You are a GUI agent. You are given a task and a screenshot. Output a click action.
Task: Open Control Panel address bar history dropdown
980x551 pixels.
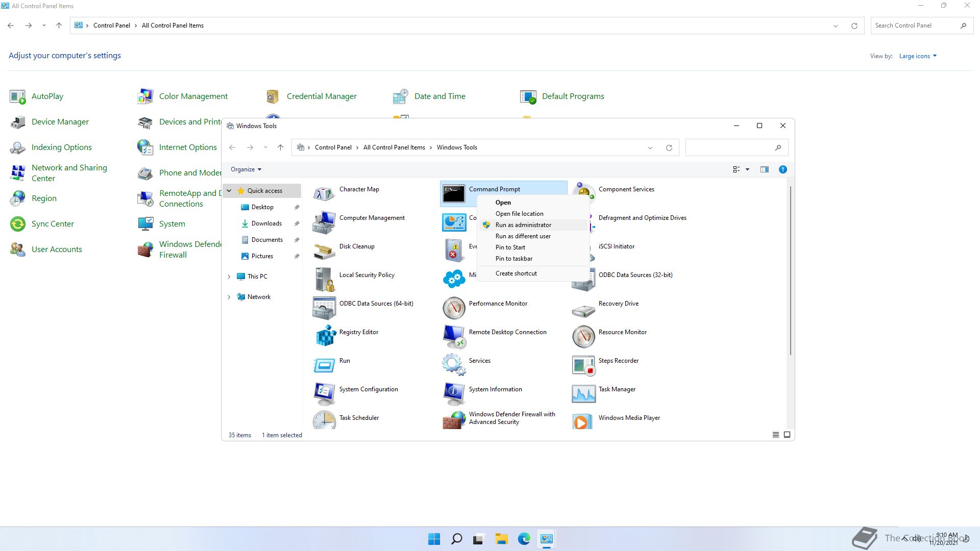point(836,26)
